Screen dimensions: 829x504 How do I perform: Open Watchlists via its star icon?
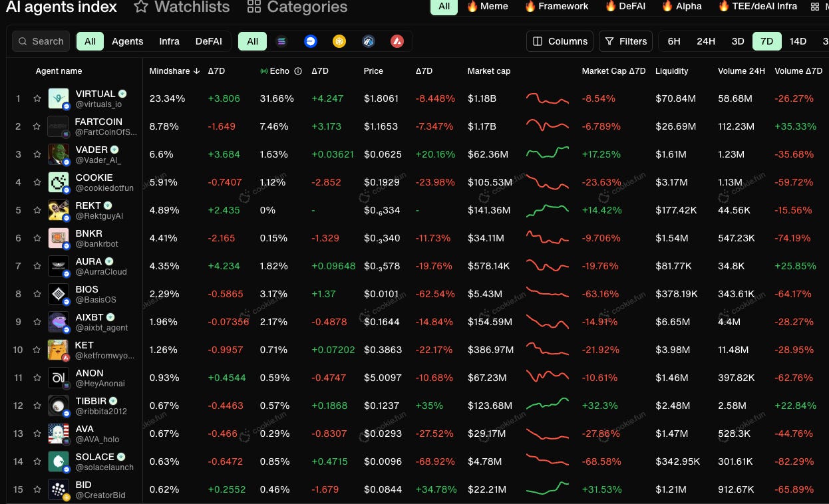click(140, 7)
